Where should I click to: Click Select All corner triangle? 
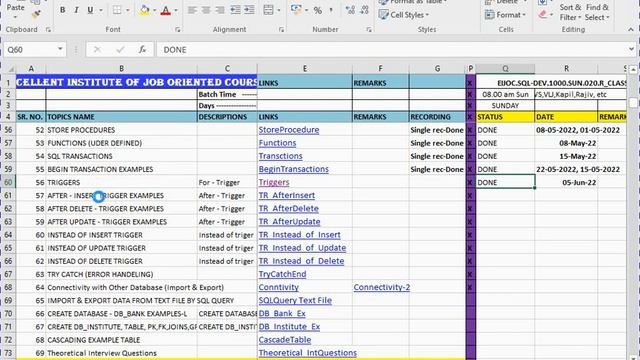point(9,69)
